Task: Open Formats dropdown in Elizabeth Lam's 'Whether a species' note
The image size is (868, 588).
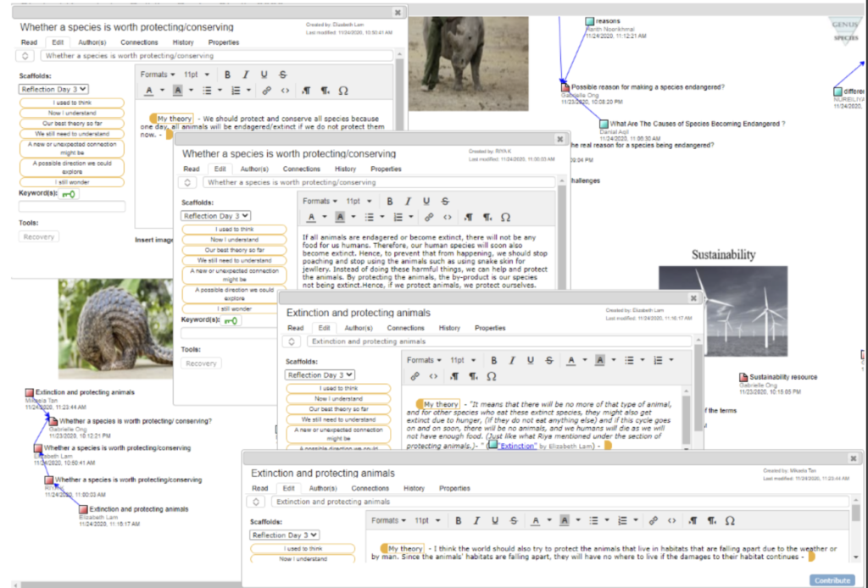Action: click(x=157, y=75)
